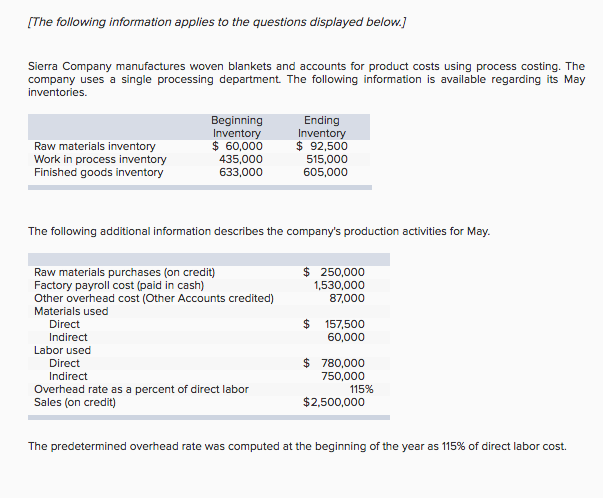The image size is (603, 500).
Task: Select the Raw materials inventory row label
Action: pyautogui.click(x=95, y=146)
